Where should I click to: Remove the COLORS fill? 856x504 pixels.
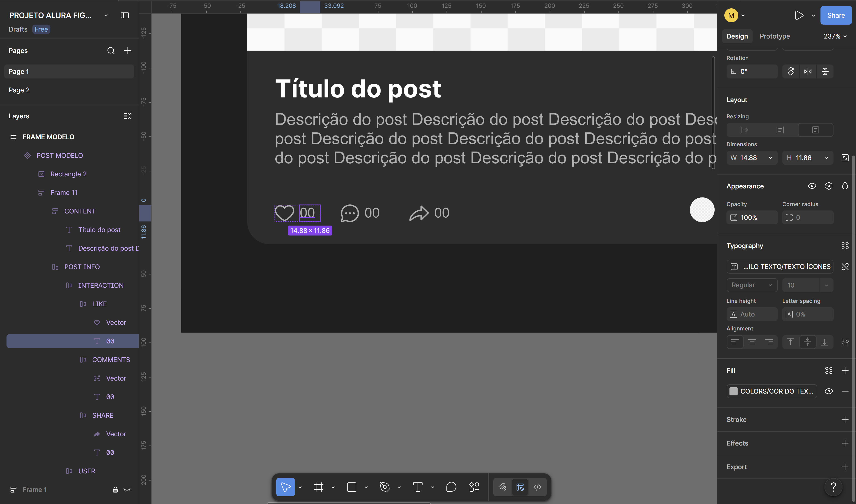tap(845, 391)
